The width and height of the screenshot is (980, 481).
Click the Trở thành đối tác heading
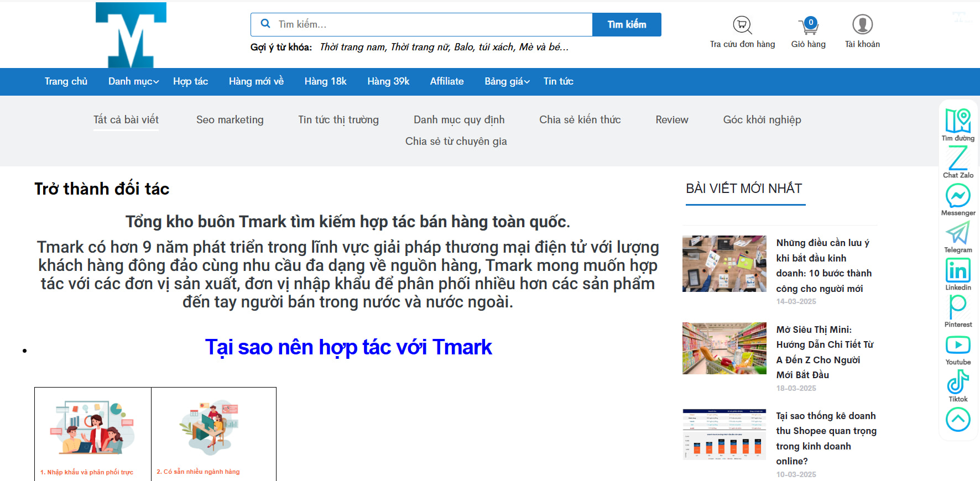pyautogui.click(x=102, y=189)
